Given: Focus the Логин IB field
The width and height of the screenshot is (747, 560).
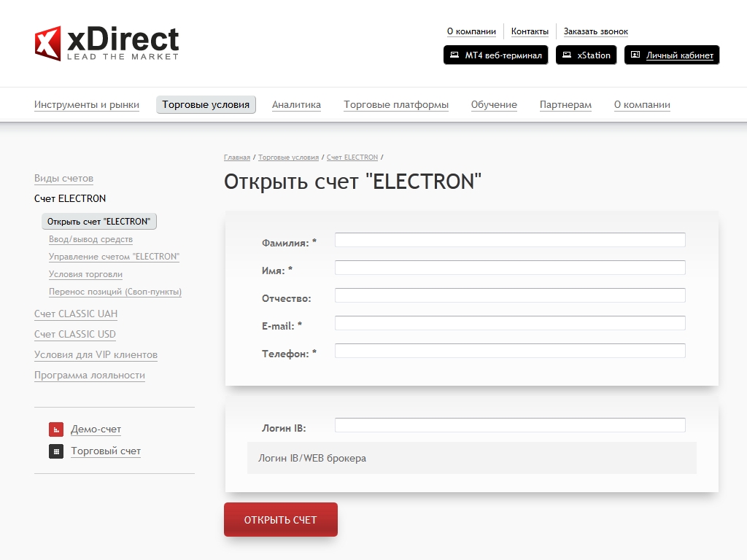Looking at the screenshot, I should point(510,425).
